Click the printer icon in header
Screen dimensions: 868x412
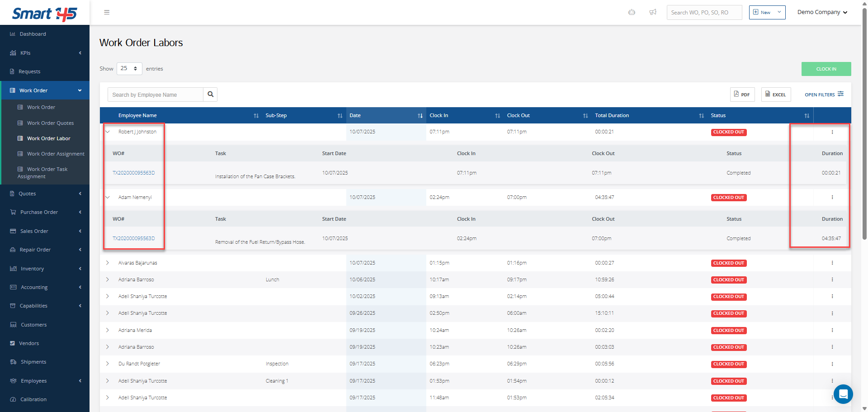pyautogui.click(x=632, y=12)
